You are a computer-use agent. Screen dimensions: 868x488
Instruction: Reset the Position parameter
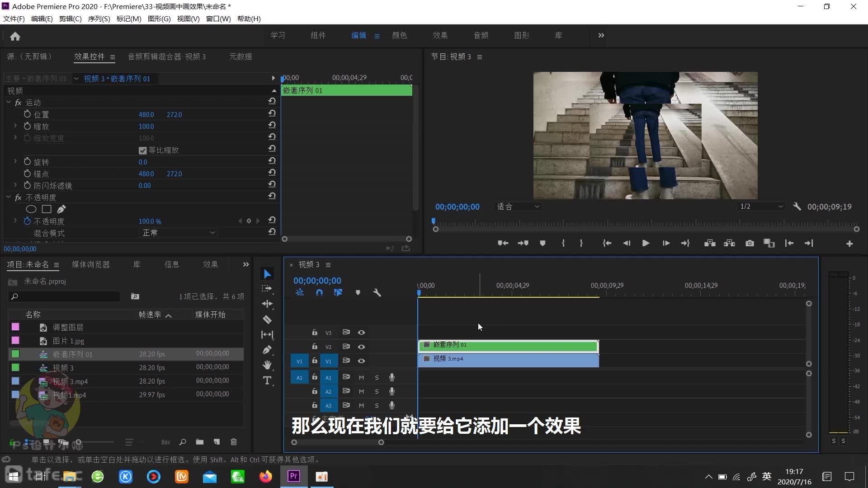click(x=272, y=114)
